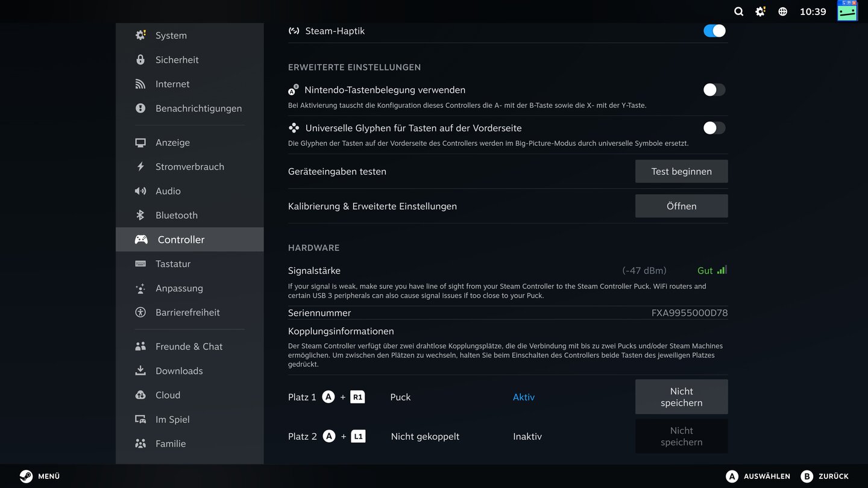
Task: Disable the Steam-Haptik toggle
Action: (714, 31)
